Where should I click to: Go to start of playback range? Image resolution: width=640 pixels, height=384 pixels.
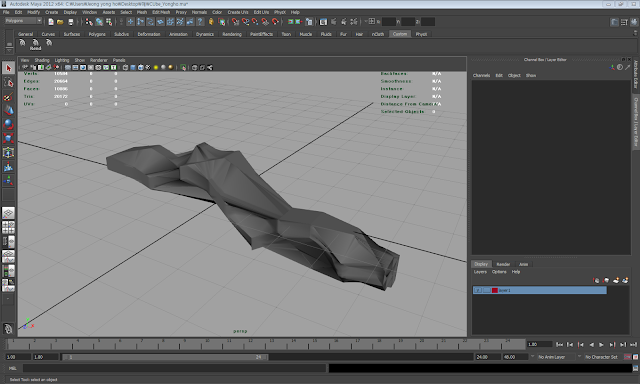[560, 345]
